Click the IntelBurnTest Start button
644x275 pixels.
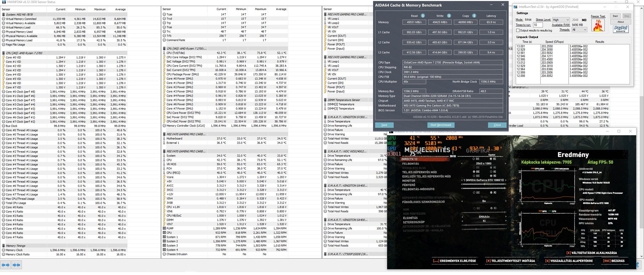point(615,16)
